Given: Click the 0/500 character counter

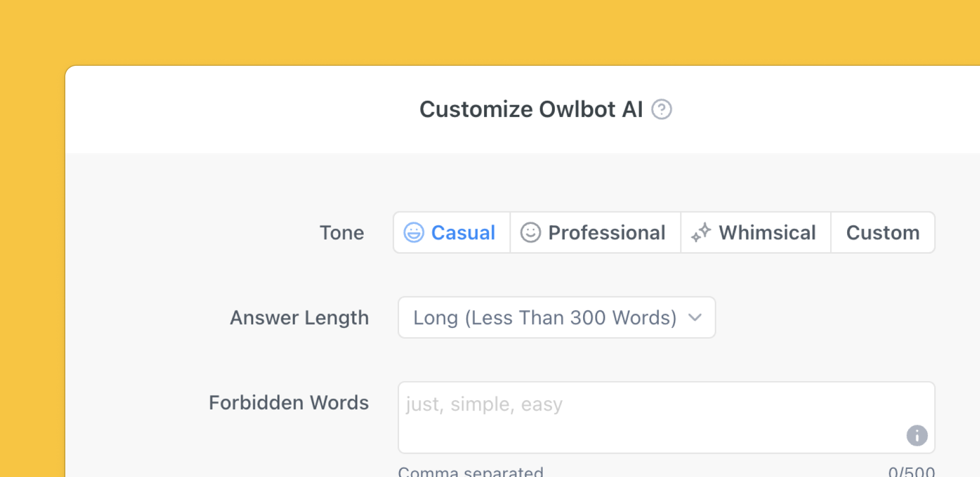Looking at the screenshot, I should (x=911, y=472).
